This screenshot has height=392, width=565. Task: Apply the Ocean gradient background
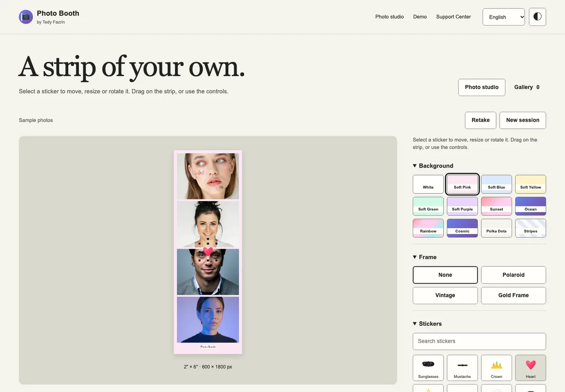point(531,206)
